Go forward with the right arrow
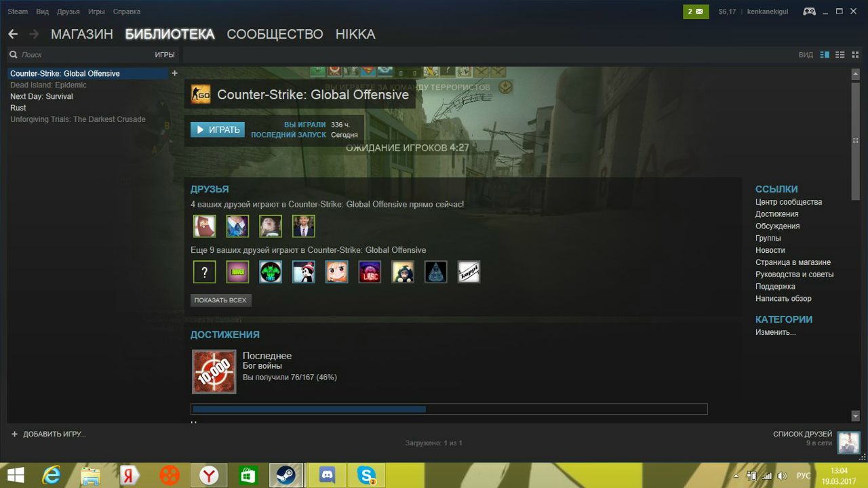The width and height of the screenshot is (868, 488). pos(34,34)
